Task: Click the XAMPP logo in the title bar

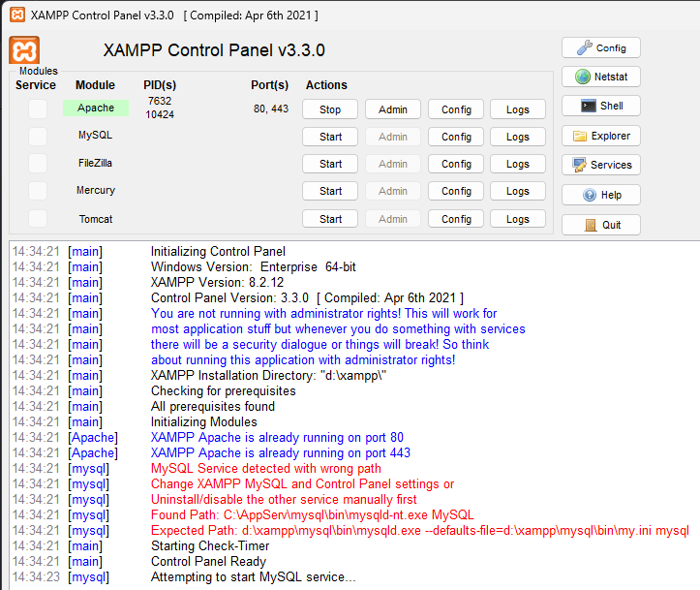Action: (x=17, y=15)
